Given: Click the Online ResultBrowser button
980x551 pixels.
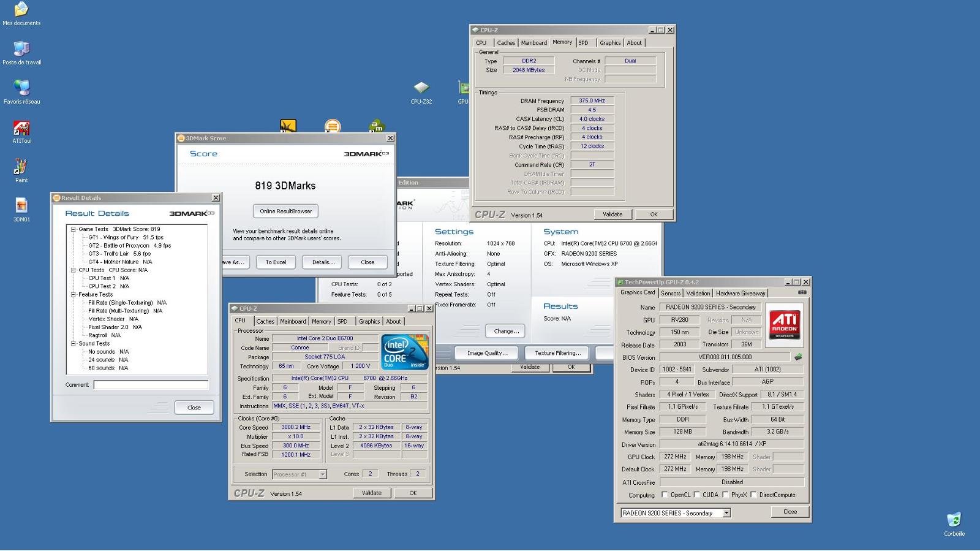Looking at the screenshot, I should pos(285,211).
